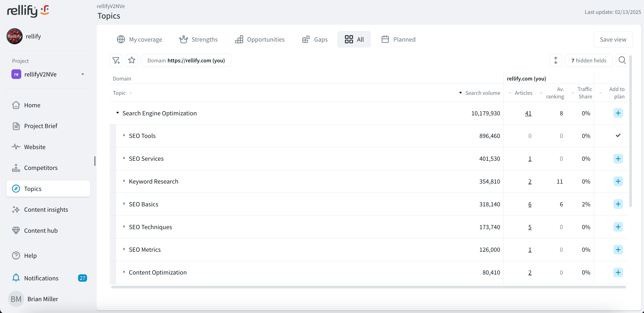The width and height of the screenshot is (644, 313).
Task: Add SEO Services to plan
Action: pyautogui.click(x=618, y=159)
